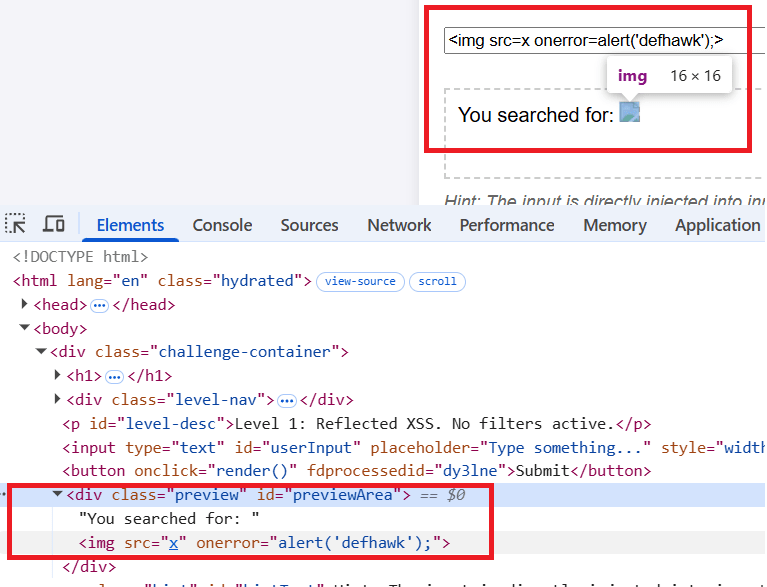Click the src "x" link in img node
Image resolution: width=767 pixels, height=587 pixels.
click(x=172, y=543)
